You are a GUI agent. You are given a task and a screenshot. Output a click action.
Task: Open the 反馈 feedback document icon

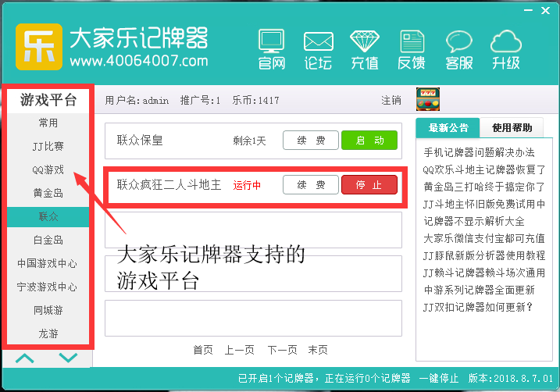[x=412, y=49]
